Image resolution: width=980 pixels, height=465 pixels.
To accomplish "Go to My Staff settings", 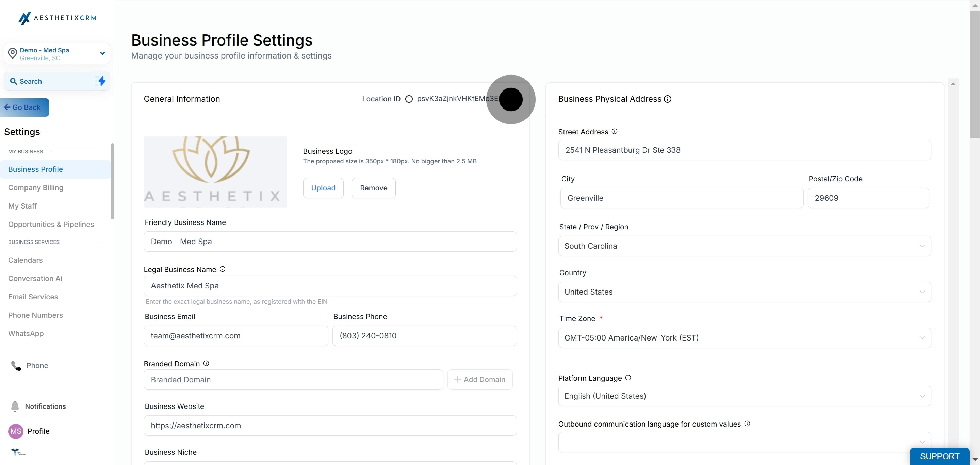I will [22, 206].
